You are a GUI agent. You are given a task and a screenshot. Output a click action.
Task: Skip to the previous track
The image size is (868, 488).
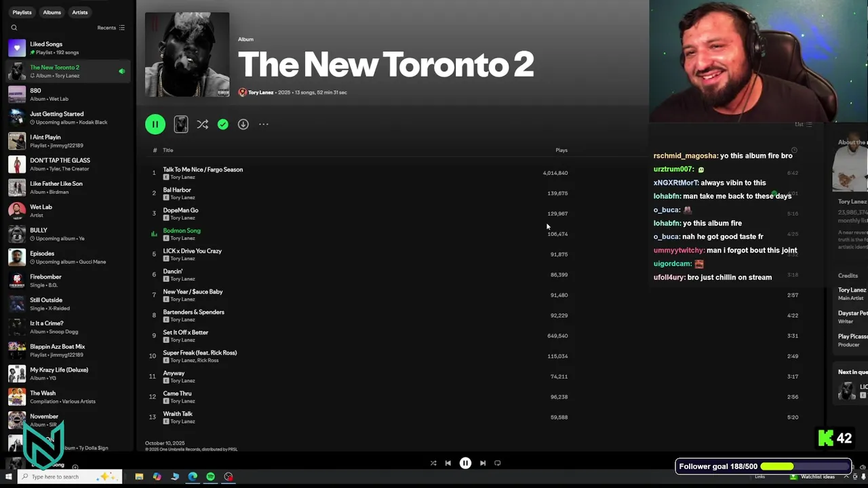tap(448, 463)
